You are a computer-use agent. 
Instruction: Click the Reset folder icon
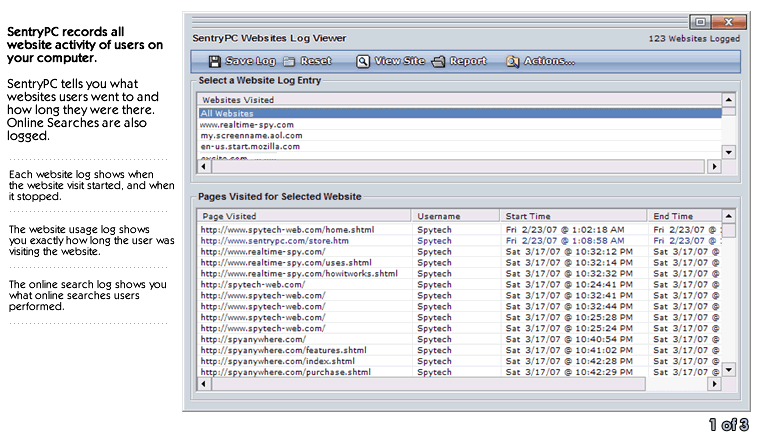(289, 62)
